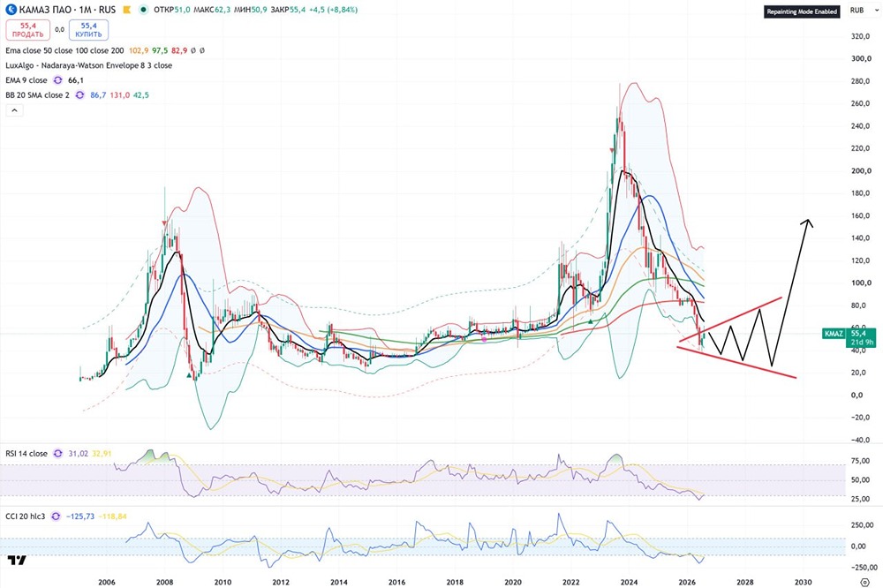Click the 0,0 spread value between buttons

(59, 30)
